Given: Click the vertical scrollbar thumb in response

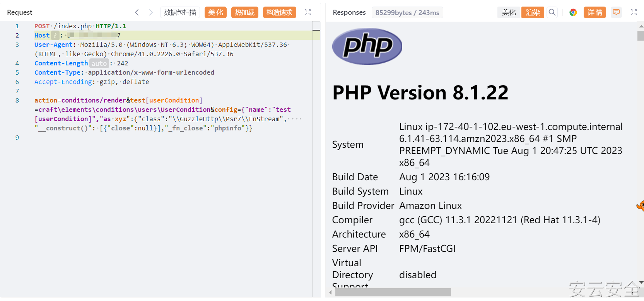Looking at the screenshot, I should (641, 36).
